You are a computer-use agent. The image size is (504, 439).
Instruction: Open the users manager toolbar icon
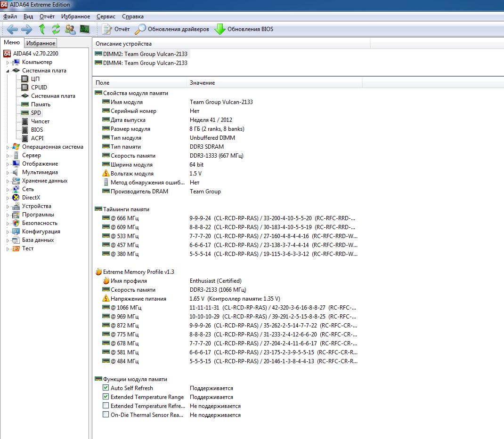point(70,29)
